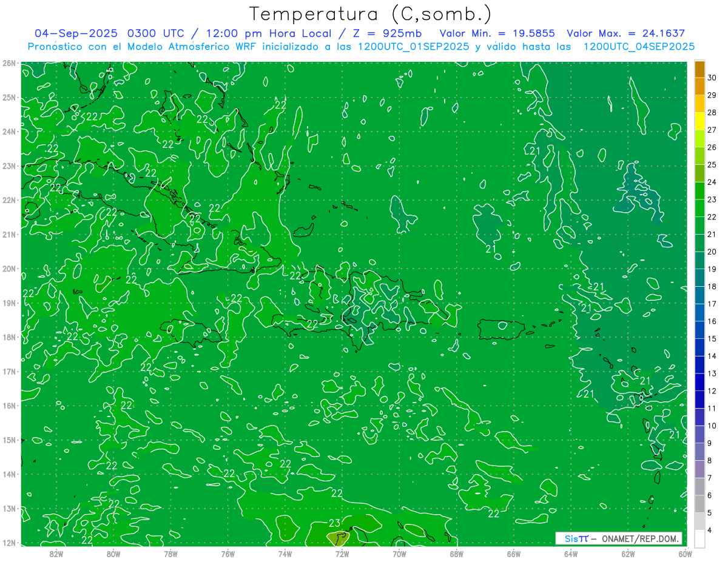Click the purple swatch between 8 and 9

point(699,452)
